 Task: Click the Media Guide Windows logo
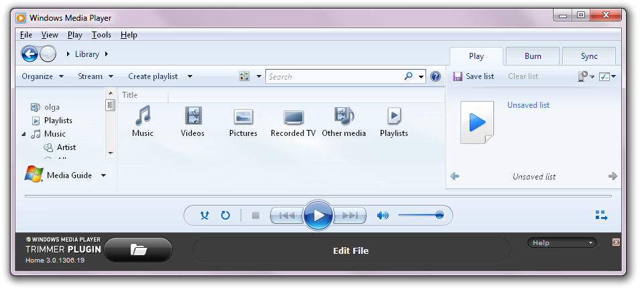coord(34,173)
